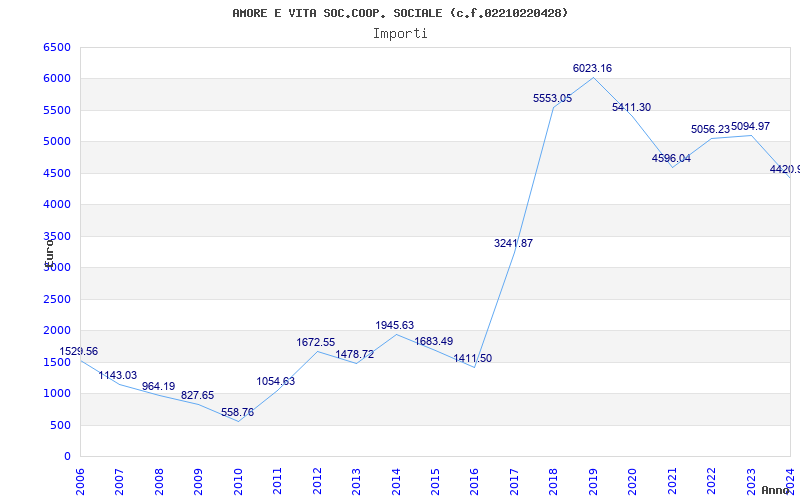Click the 2013 x-axis year label
800x500 pixels.
(x=356, y=481)
